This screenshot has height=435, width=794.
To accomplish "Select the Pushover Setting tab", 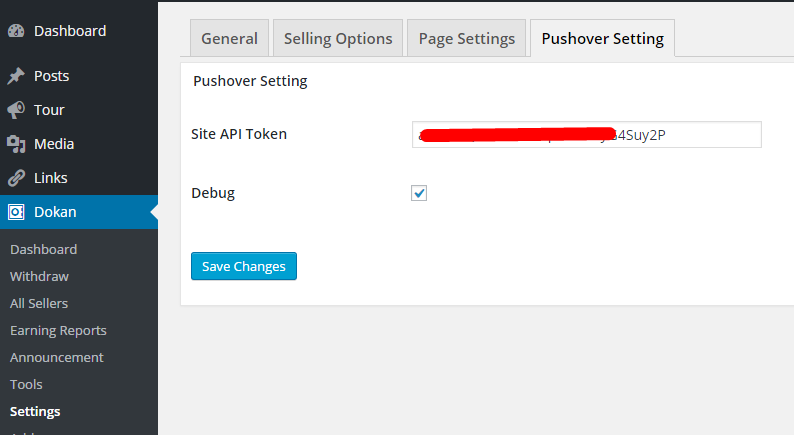I will click(603, 38).
